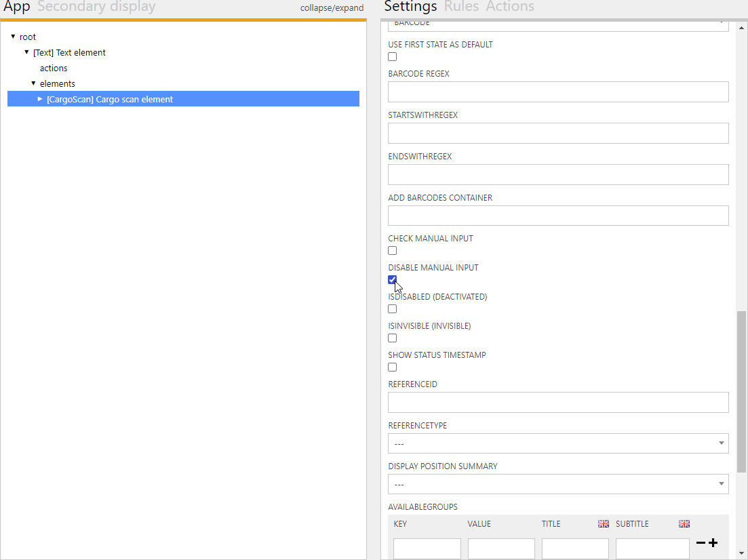Enable Show Status Timestamp checkbox
This screenshot has width=748, height=560.
[393, 367]
